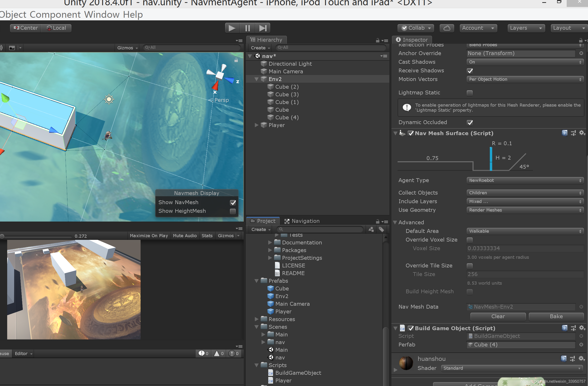
Task: Click the NavMesh Surface script icon
Action: point(402,133)
